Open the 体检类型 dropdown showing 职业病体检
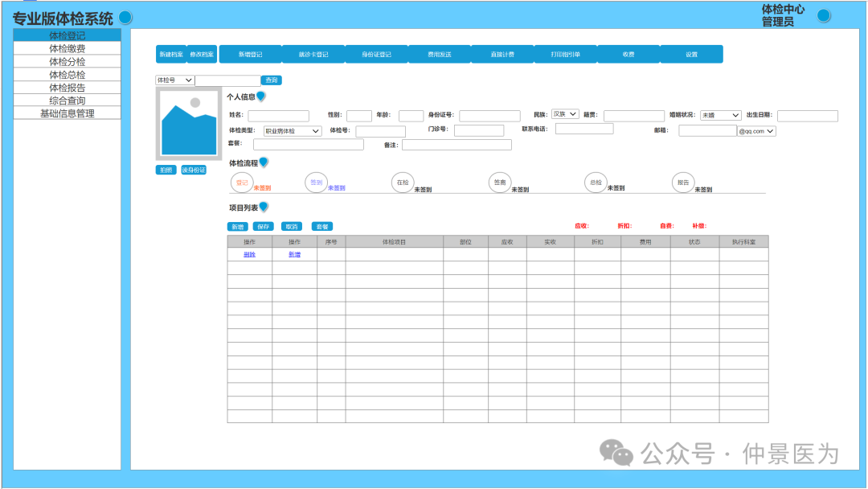868x489 pixels. click(293, 131)
